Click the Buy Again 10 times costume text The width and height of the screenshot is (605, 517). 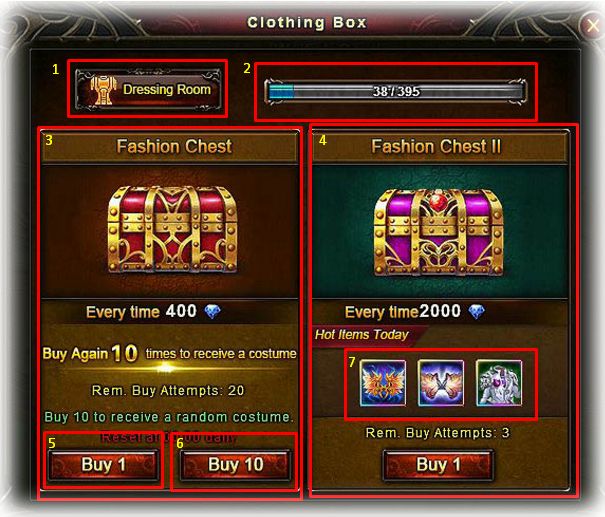pos(169,353)
